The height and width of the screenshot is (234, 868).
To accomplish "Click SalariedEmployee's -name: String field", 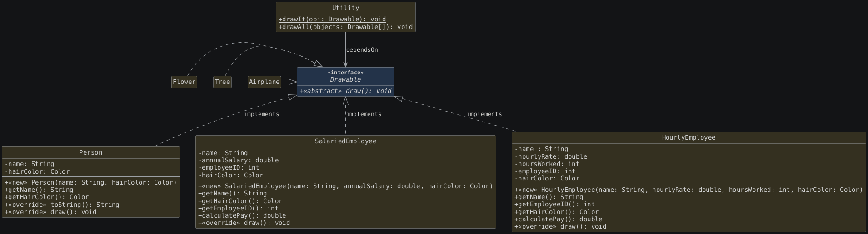I will click(223, 153).
